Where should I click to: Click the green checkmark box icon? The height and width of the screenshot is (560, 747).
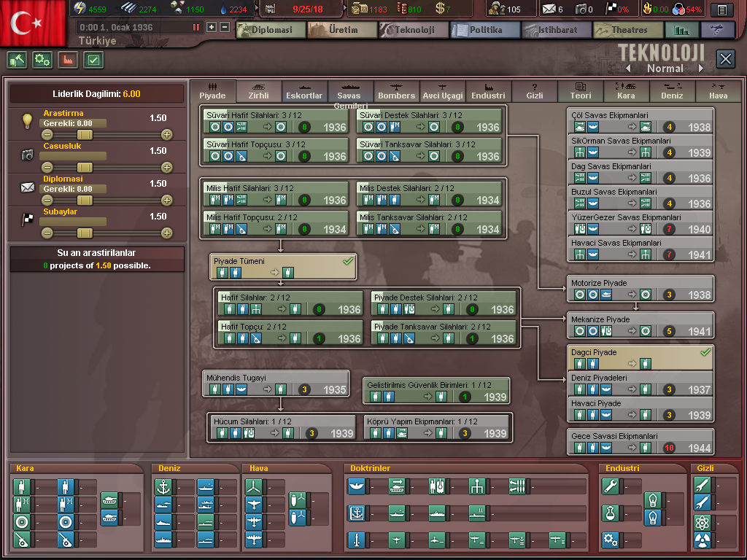coord(93,60)
